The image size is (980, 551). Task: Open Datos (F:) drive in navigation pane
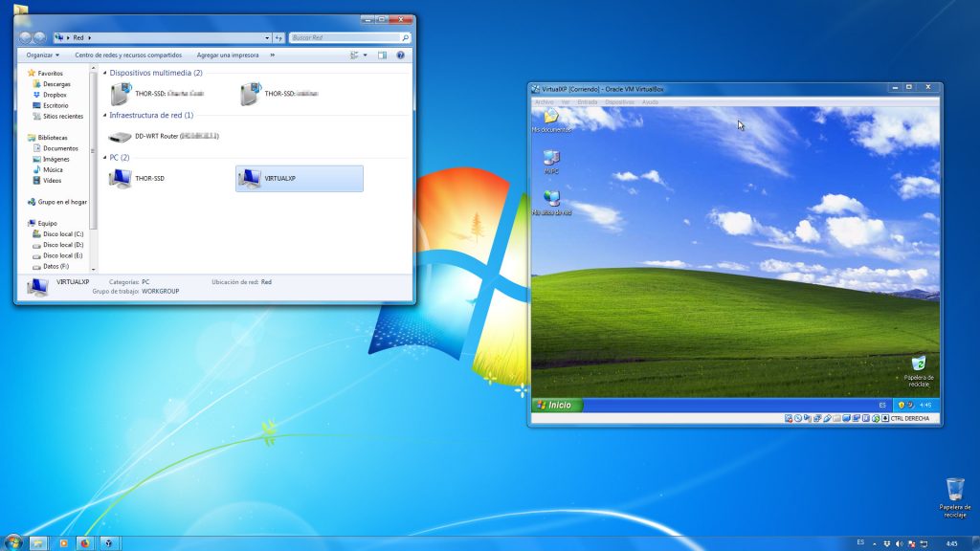pos(51,267)
